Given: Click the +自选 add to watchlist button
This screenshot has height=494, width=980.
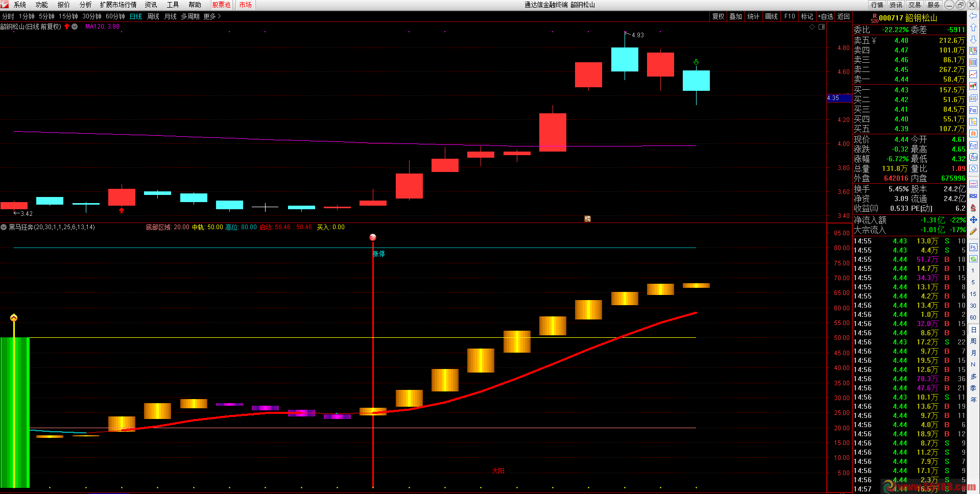Looking at the screenshot, I should [825, 16].
